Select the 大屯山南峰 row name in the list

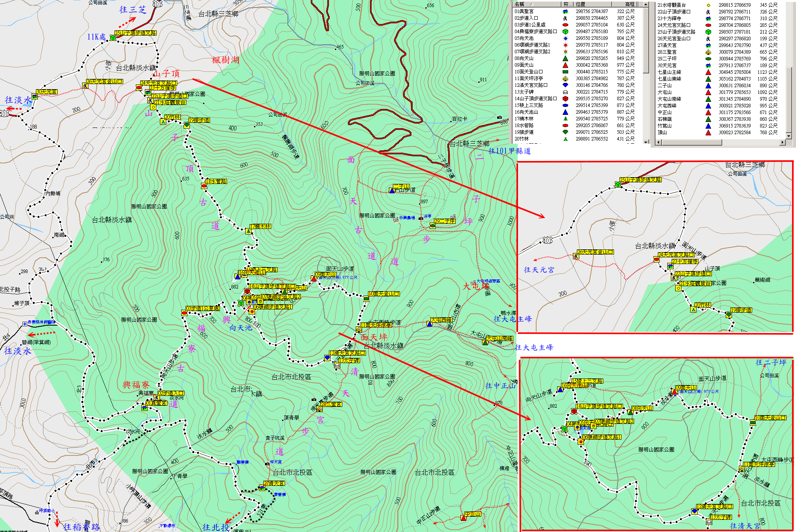(x=669, y=99)
